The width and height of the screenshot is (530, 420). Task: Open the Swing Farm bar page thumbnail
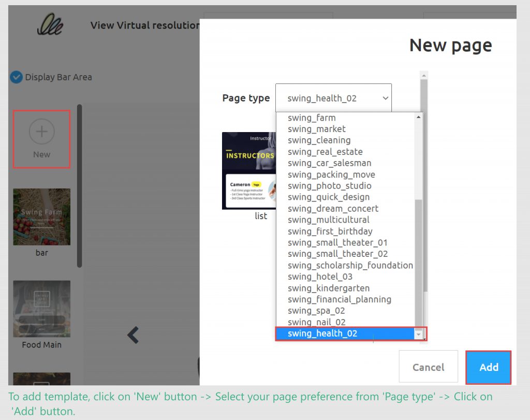click(41, 217)
